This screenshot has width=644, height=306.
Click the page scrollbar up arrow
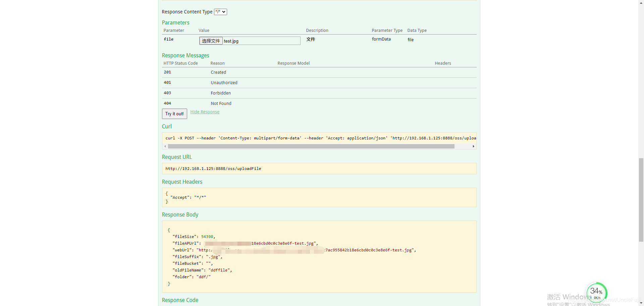click(x=641, y=2)
